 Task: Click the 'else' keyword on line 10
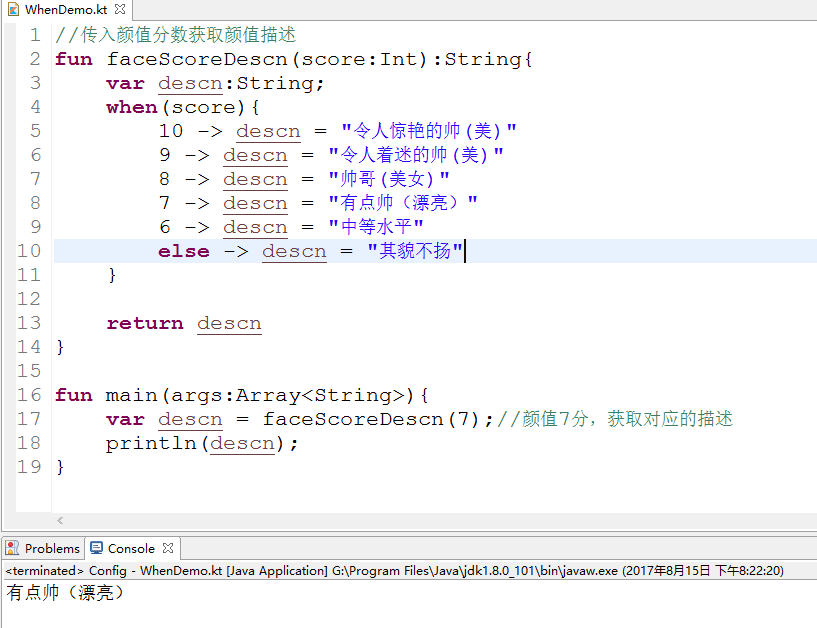[x=184, y=251]
